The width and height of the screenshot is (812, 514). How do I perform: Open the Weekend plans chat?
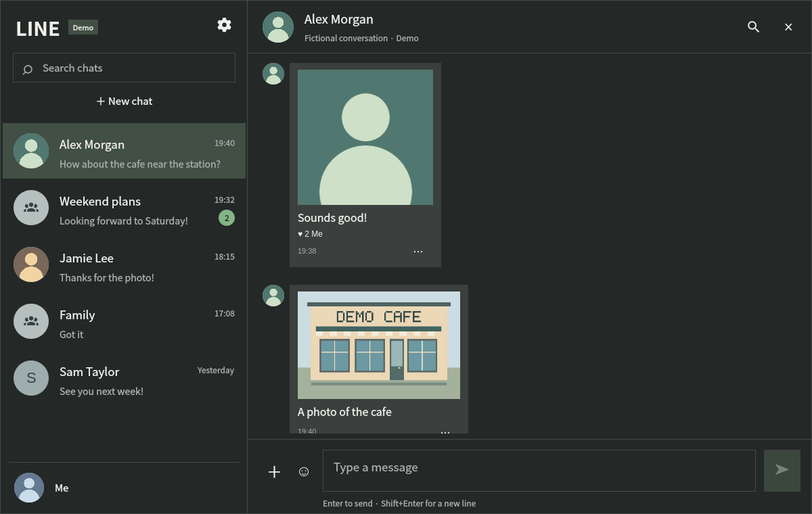click(x=125, y=208)
